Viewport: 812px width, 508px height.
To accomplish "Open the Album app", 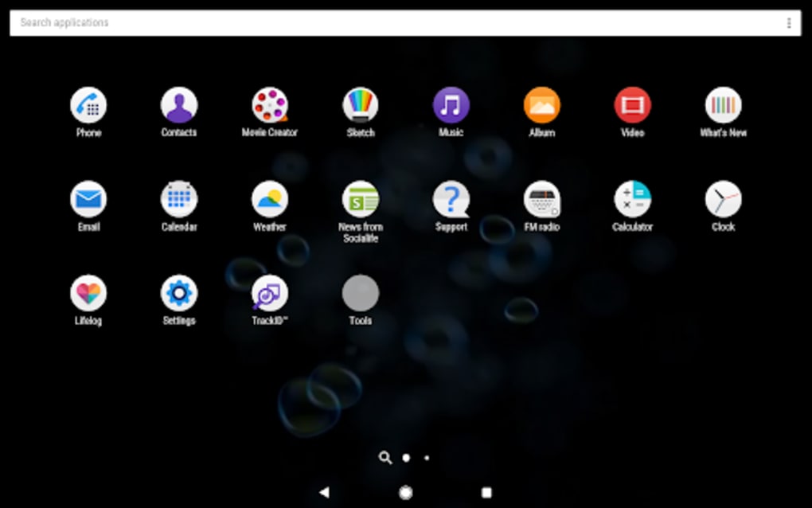I will [x=541, y=106].
